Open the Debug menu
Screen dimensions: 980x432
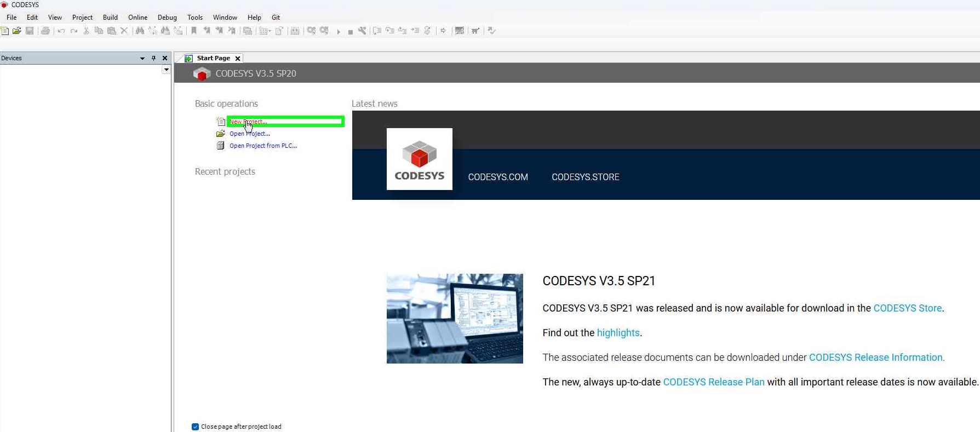point(167,18)
